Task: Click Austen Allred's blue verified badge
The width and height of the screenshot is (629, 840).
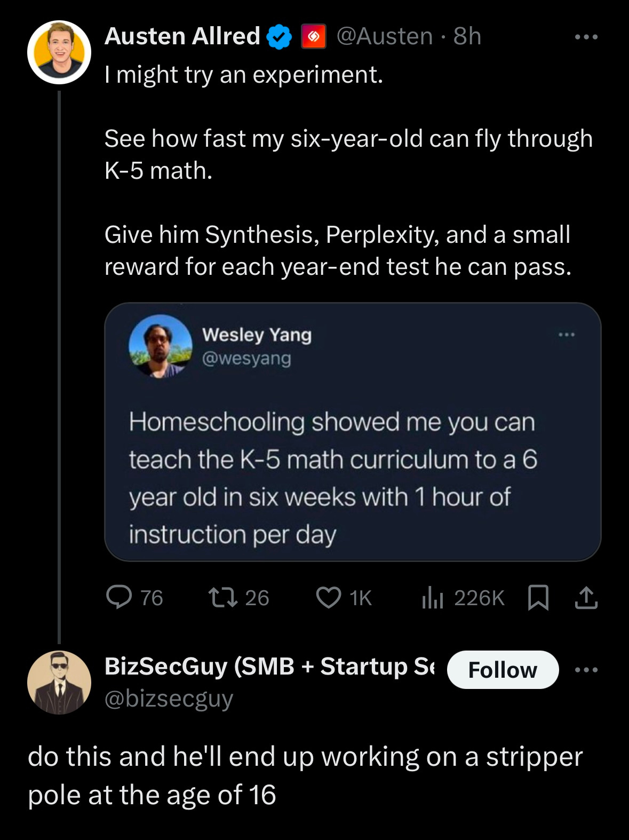Action: [277, 36]
